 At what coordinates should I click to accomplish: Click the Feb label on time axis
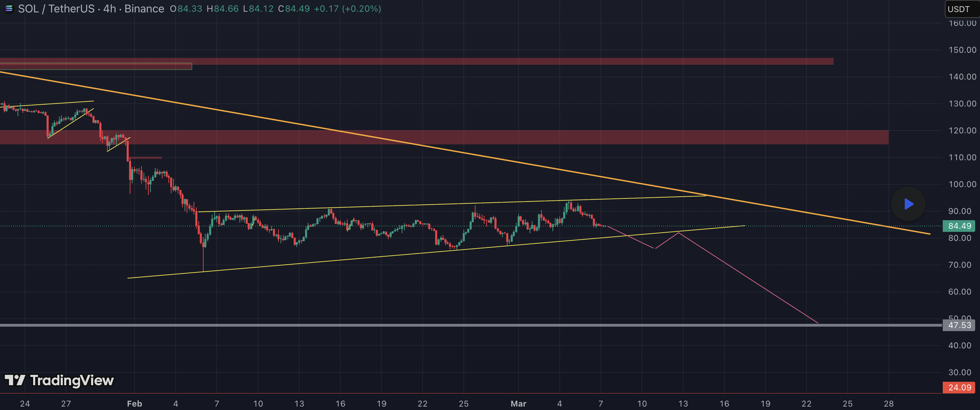click(x=134, y=403)
